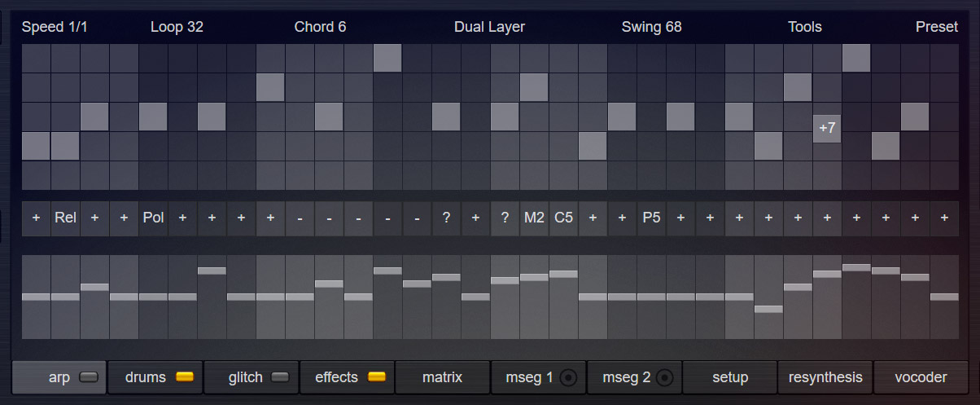Select the Pol step mode cell
980x405 pixels.
153,218
